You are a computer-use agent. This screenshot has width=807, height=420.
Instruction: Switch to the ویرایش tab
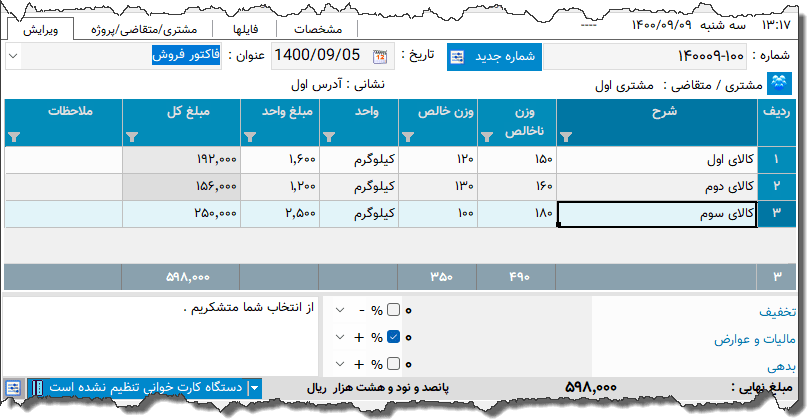[x=41, y=29]
